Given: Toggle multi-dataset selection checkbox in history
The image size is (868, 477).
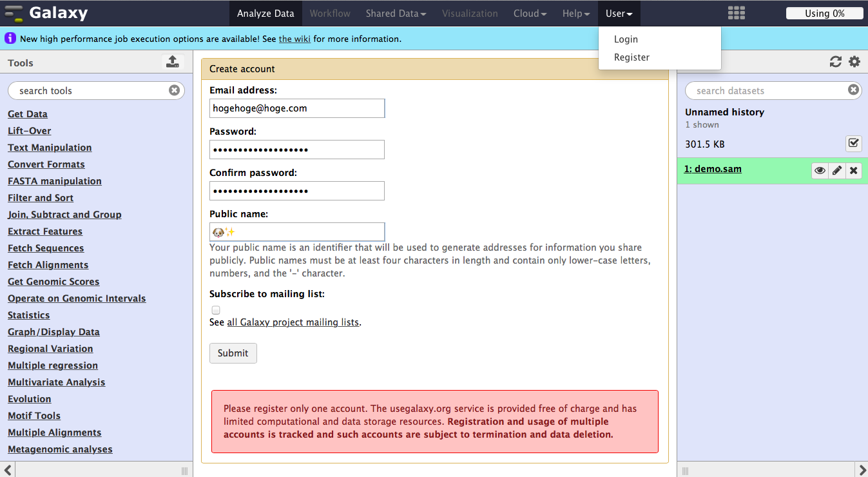Looking at the screenshot, I should (x=854, y=143).
